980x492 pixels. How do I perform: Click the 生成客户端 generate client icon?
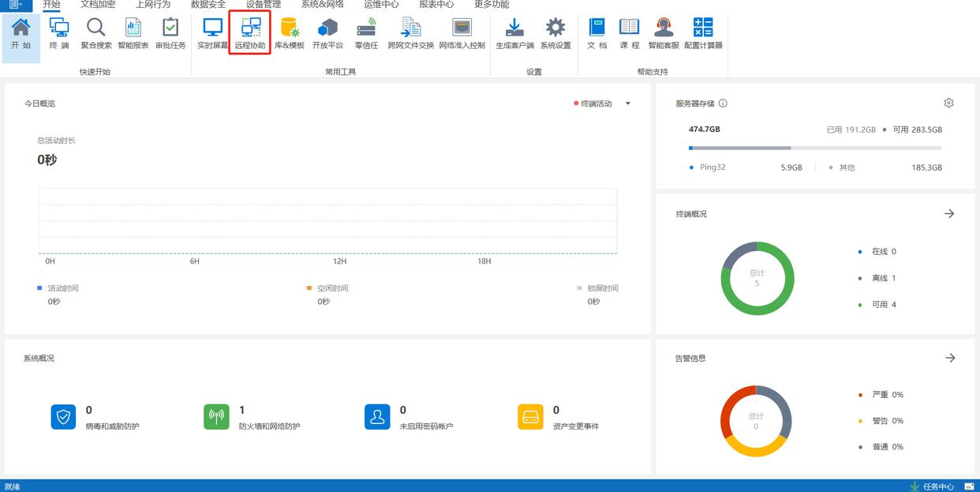(514, 32)
